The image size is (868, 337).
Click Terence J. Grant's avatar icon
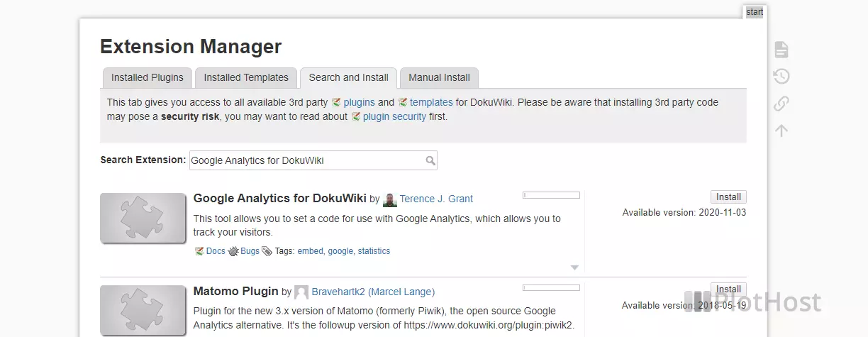pyautogui.click(x=389, y=199)
